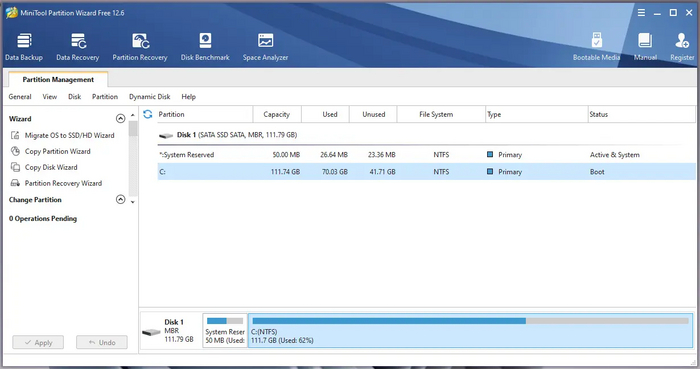Open the View menu
The height and width of the screenshot is (369, 700).
click(50, 97)
